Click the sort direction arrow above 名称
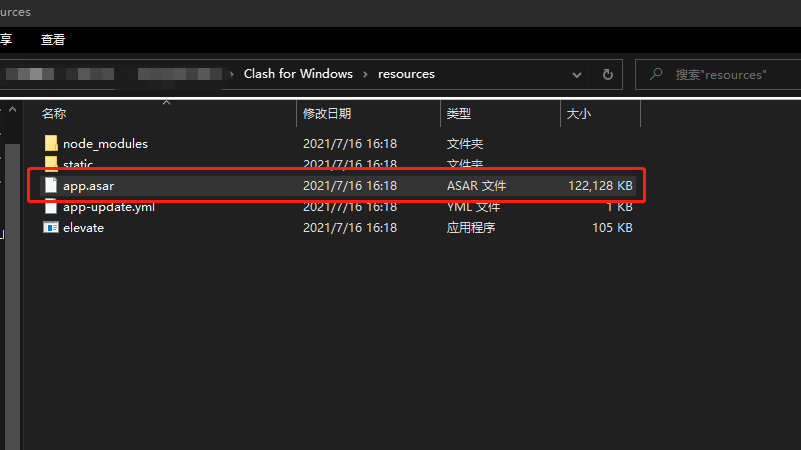Image resolution: width=801 pixels, height=450 pixels. point(167,103)
